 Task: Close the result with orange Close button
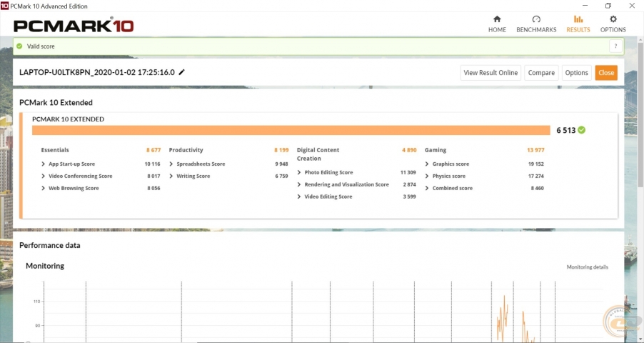pos(606,73)
